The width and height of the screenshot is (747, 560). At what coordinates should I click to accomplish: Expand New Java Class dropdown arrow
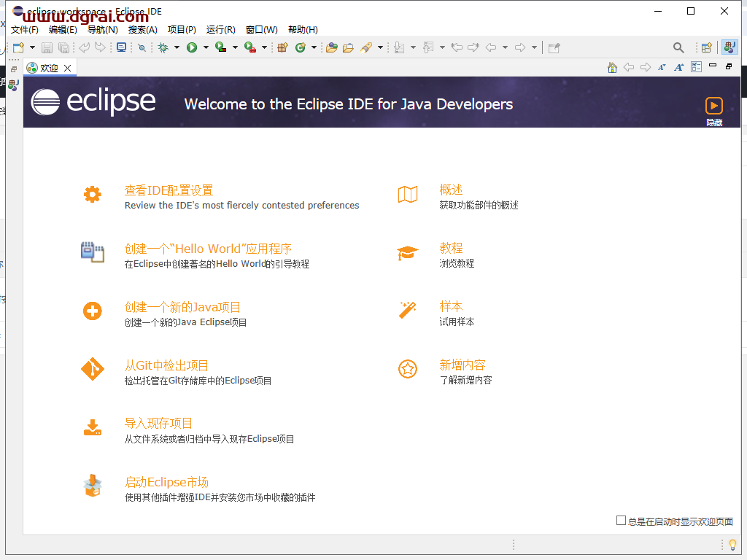[314, 47]
